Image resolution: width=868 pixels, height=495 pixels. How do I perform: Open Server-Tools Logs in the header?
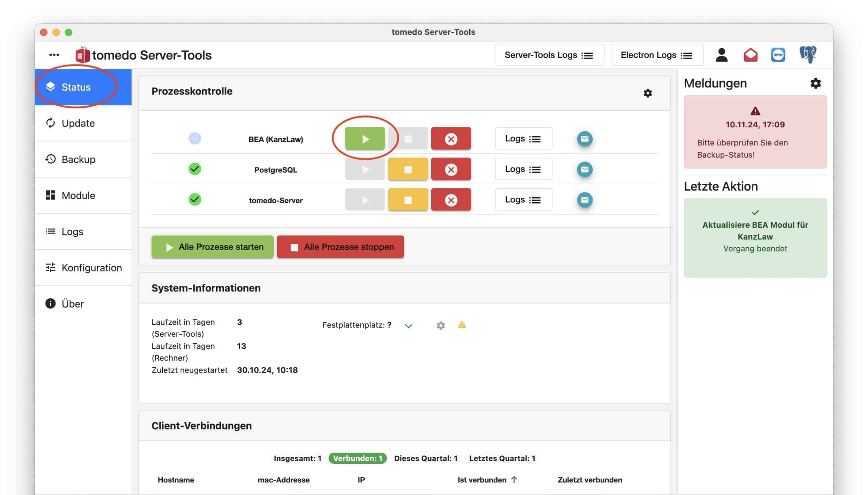[x=549, y=55]
